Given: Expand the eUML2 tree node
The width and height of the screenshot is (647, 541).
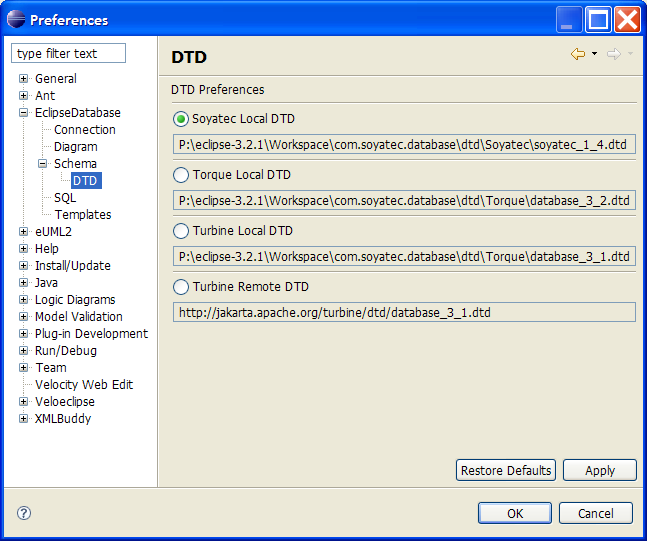Looking at the screenshot, I should coord(24,232).
